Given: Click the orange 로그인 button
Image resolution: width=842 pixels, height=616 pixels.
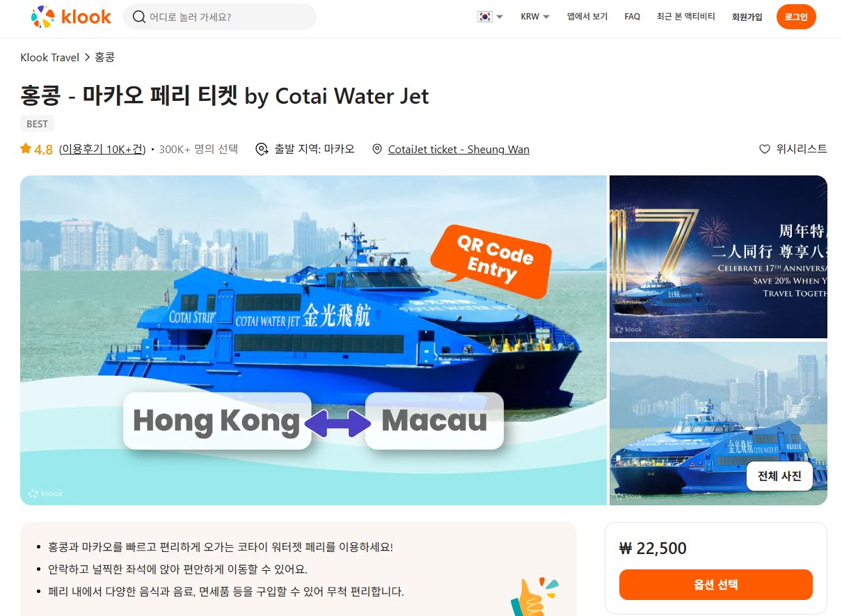Looking at the screenshot, I should (796, 17).
